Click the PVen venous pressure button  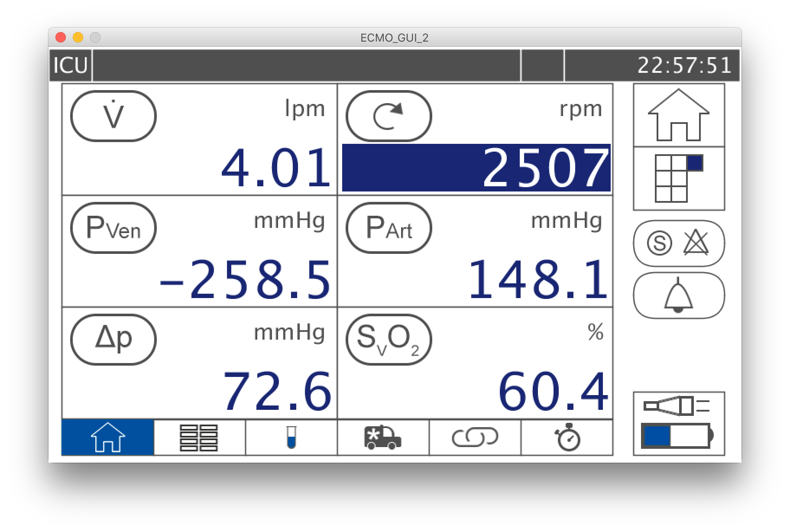(113, 227)
